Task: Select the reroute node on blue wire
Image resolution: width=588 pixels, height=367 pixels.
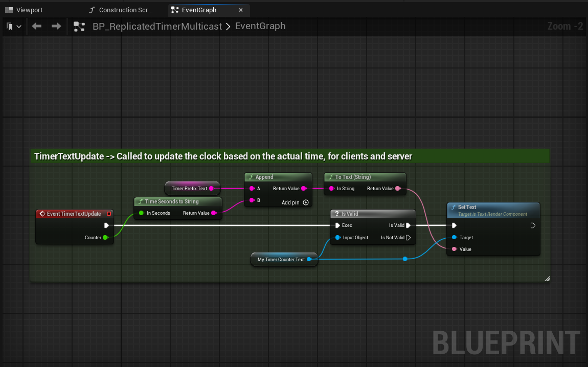Action: (x=405, y=259)
